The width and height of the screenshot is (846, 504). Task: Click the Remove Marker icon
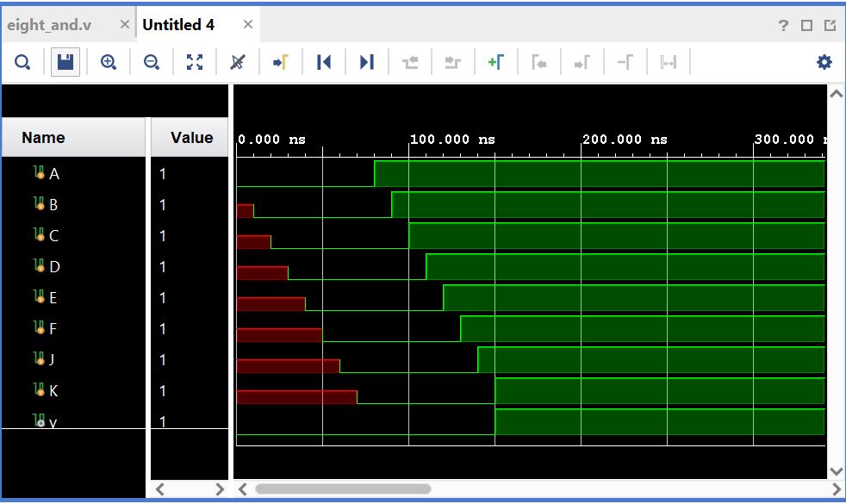click(625, 63)
